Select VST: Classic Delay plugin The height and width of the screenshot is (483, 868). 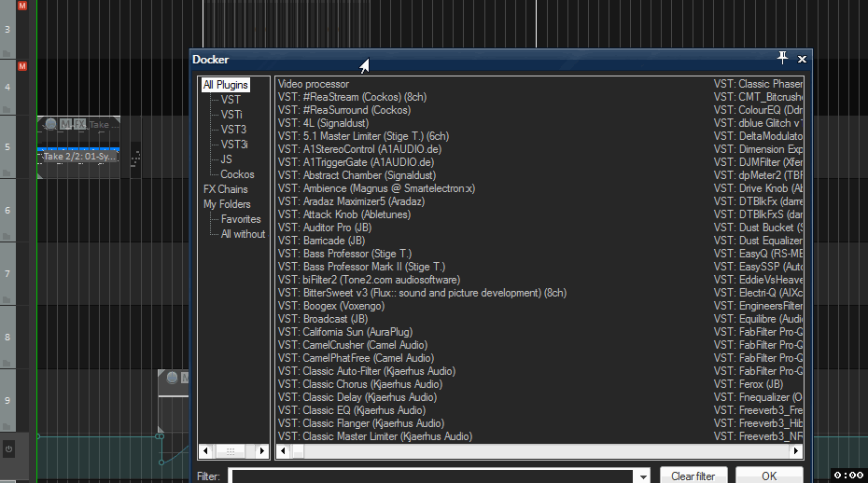[x=357, y=397]
